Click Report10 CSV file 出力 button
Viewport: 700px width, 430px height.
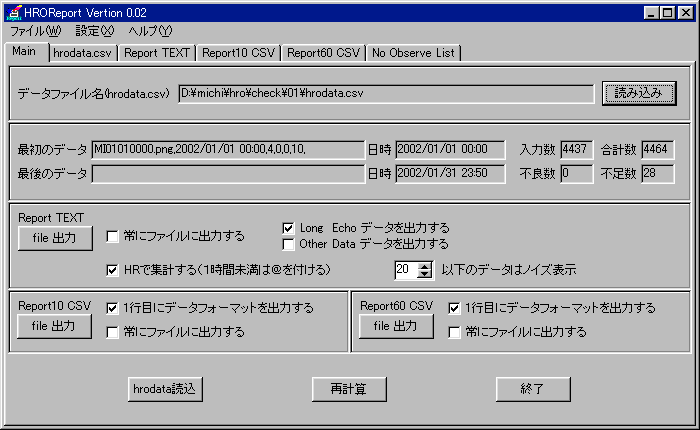54,326
